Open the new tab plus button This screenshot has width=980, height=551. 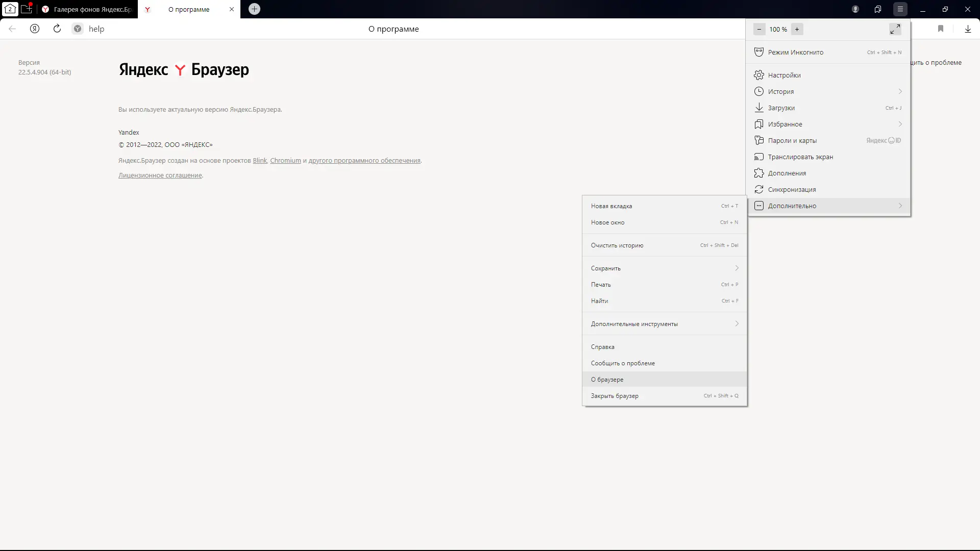tap(254, 9)
